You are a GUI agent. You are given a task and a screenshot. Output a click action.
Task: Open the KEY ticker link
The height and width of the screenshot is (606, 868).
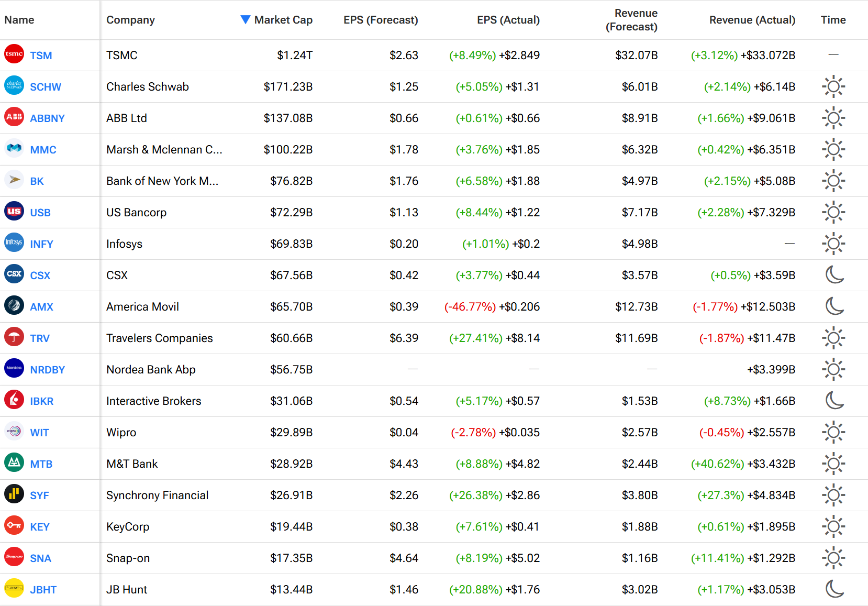coord(40,527)
